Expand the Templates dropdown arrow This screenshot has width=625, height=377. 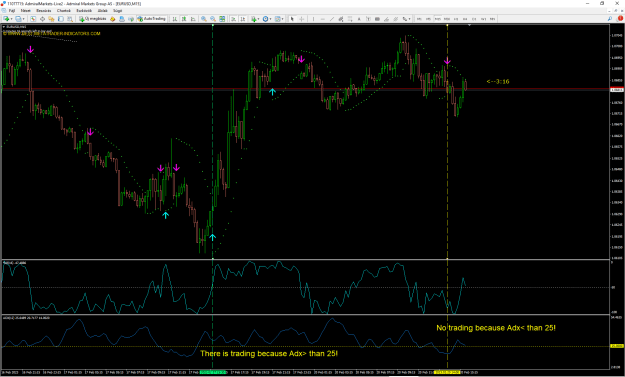coord(283,19)
